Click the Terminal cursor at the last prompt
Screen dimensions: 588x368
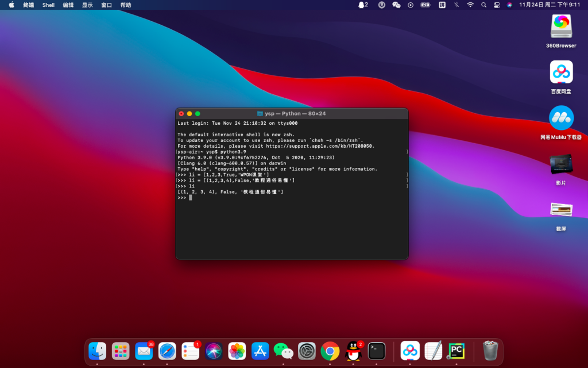click(x=191, y=198)
